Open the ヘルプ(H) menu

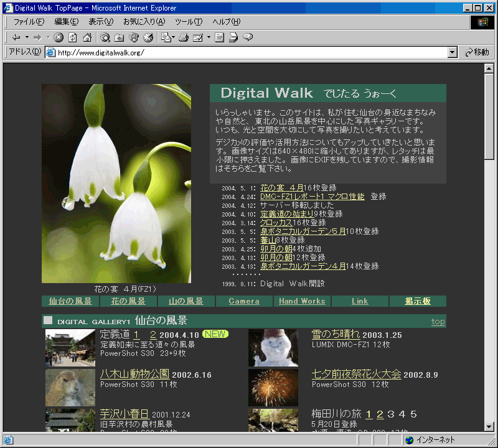click(226, 22)
